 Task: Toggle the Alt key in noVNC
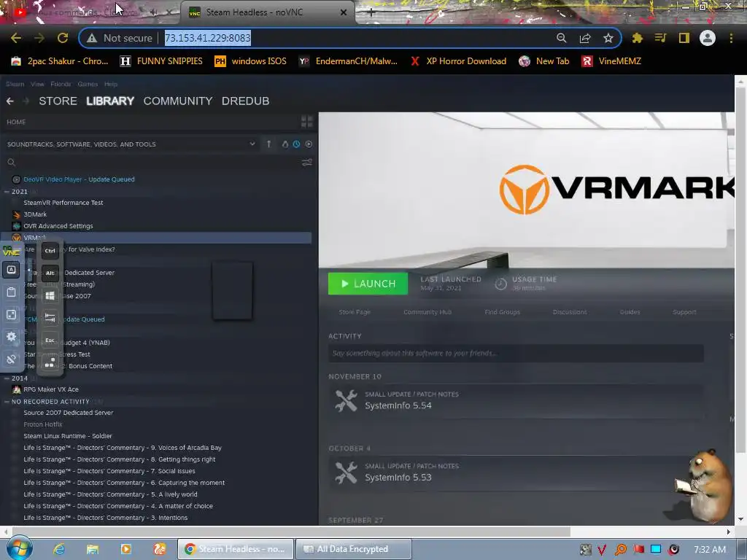point(50,273)
